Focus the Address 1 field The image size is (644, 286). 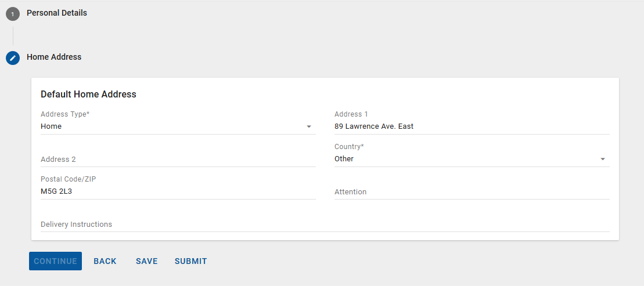tap(472, 126)
